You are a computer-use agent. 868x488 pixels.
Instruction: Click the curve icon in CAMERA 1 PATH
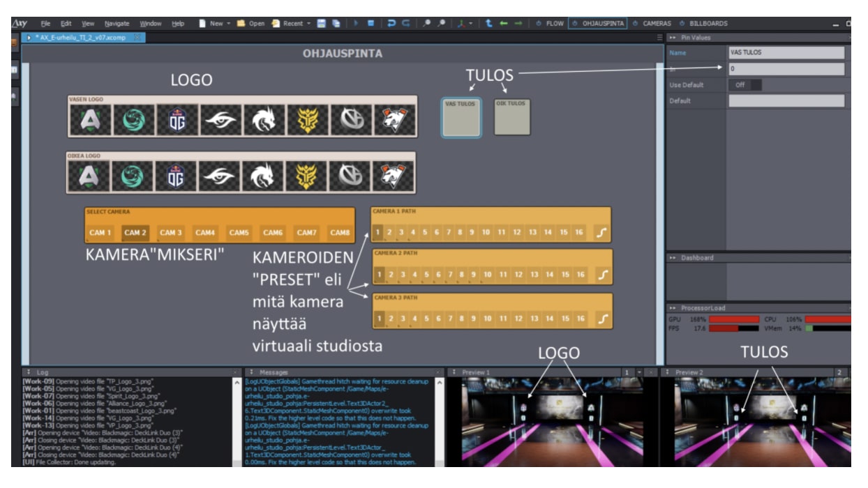pyautogui.click(x=601, y=232)
